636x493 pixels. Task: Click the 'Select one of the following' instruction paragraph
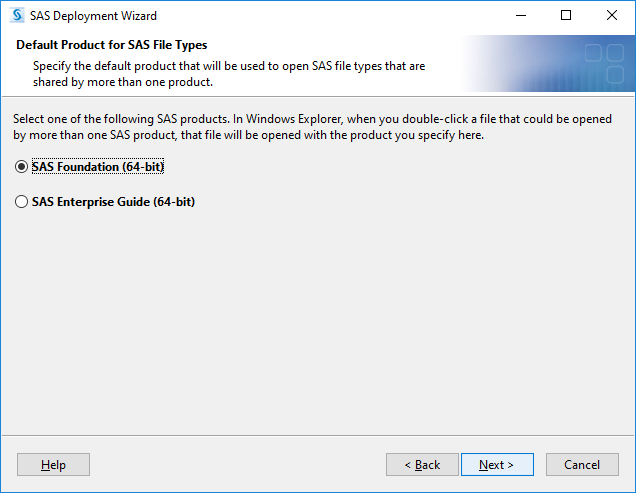[x=312, y=127]
